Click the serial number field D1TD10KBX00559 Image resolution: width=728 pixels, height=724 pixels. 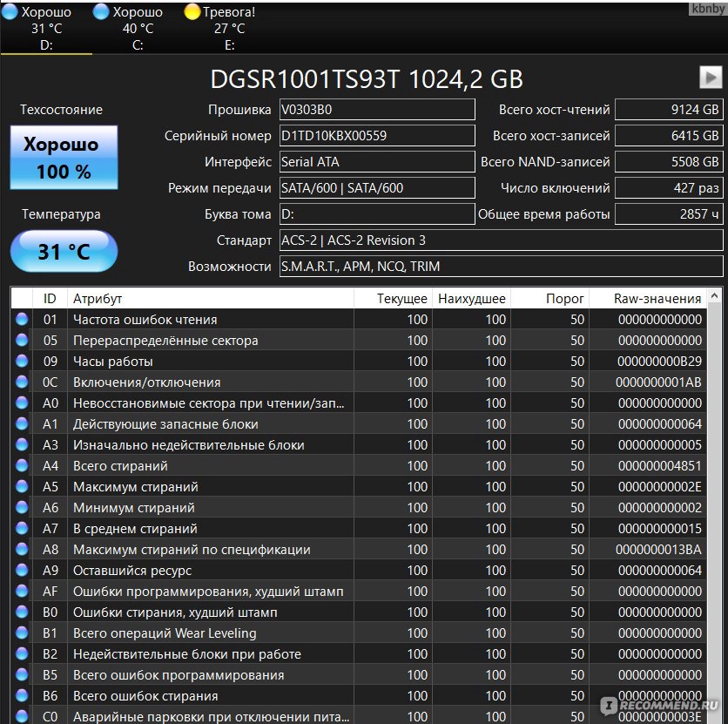376,135
